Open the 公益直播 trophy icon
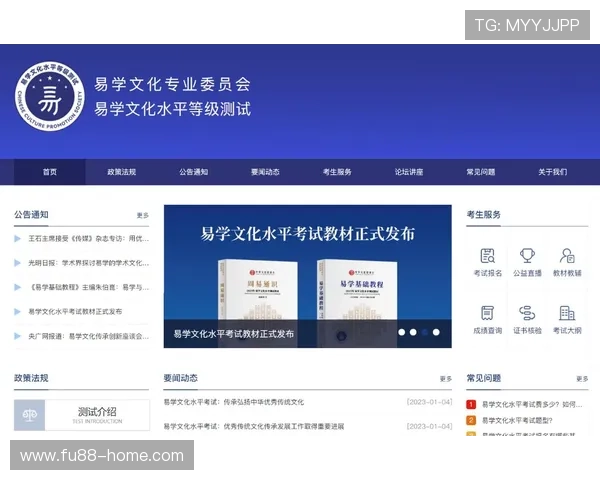The height and width of the screenshot is (480, 600). click(x=527, y=256)
